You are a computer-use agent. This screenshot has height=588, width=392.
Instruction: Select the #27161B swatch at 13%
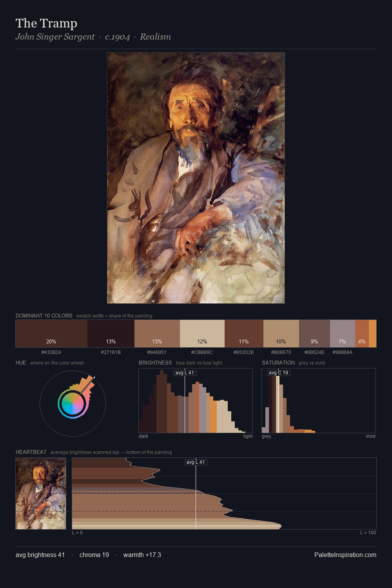(x=111, y=334)
